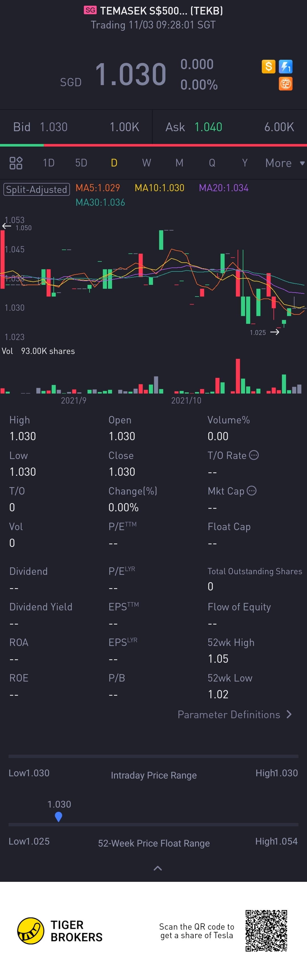Open the chart layout grid icon
307x980 pixels.
[x=16, y=163]
